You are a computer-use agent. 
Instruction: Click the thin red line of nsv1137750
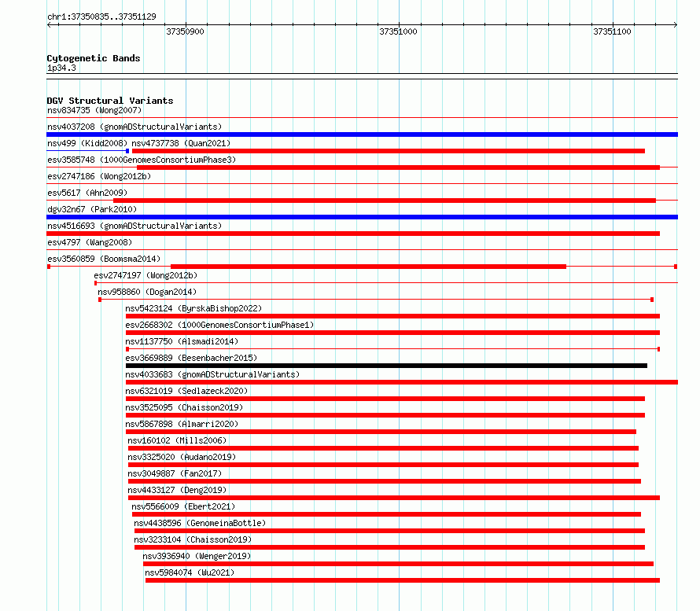[x=392, y=349]
